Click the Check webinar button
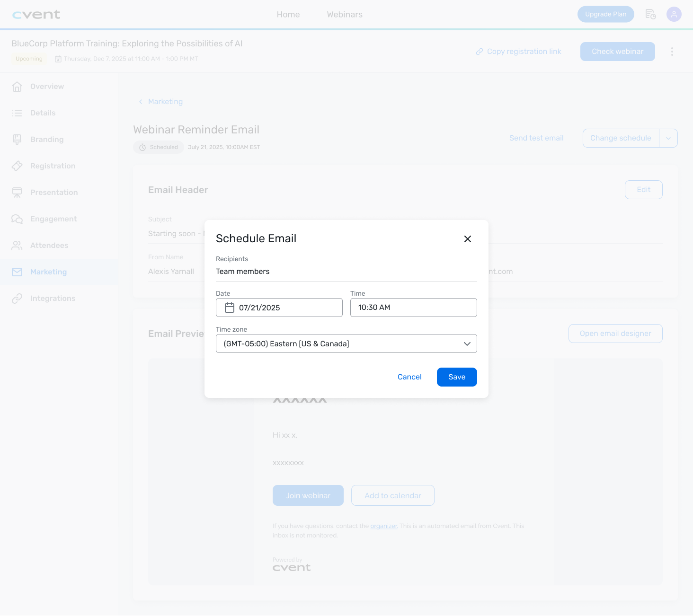 click(618, 52)
